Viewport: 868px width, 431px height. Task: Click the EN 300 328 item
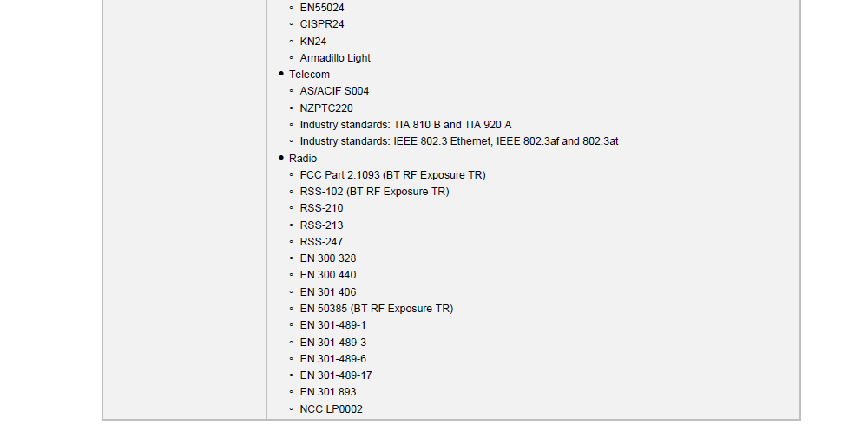click(328, 258)
